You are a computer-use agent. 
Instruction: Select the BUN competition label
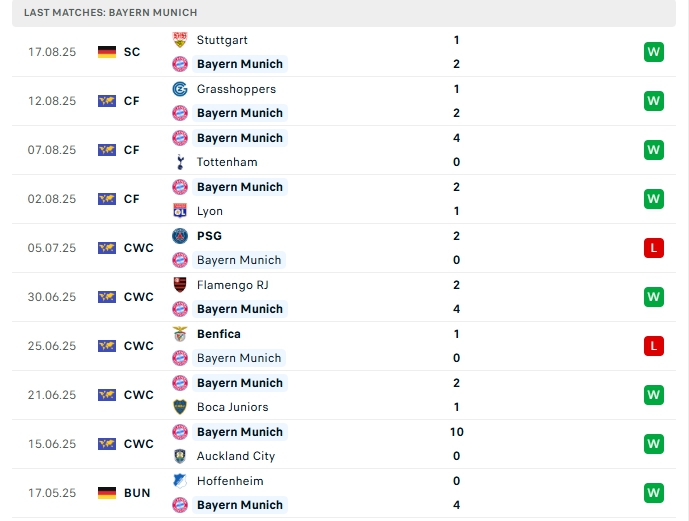[x=137, y=493]
